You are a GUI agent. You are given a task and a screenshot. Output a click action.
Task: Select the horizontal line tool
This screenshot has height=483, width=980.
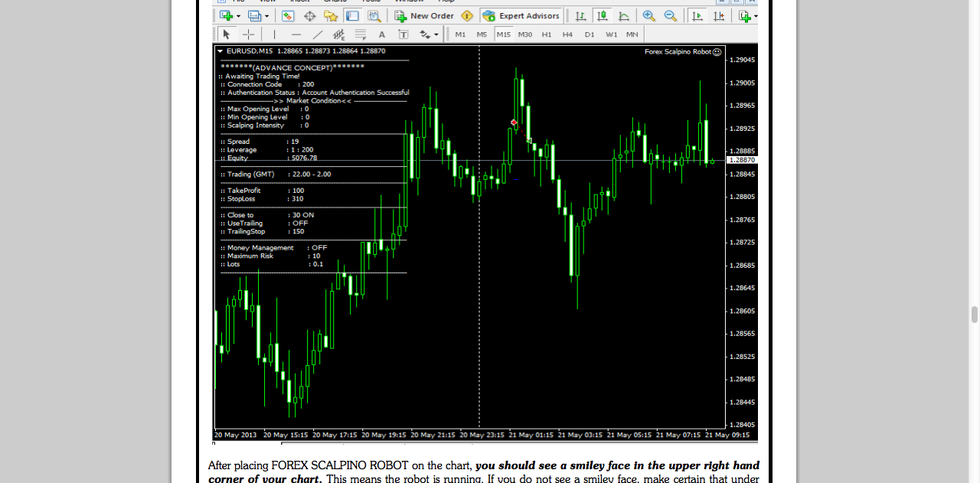click(296, 34)
